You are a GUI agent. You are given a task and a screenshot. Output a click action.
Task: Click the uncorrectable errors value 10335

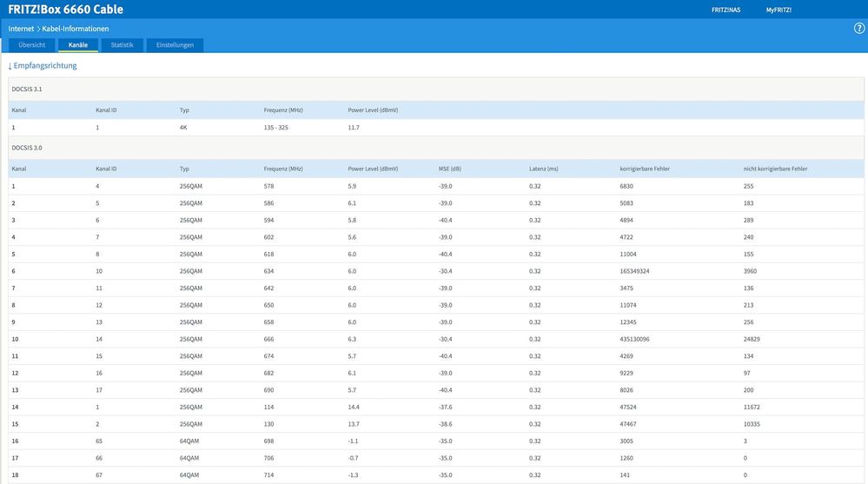pyautogui.click(x=752, y=424)
